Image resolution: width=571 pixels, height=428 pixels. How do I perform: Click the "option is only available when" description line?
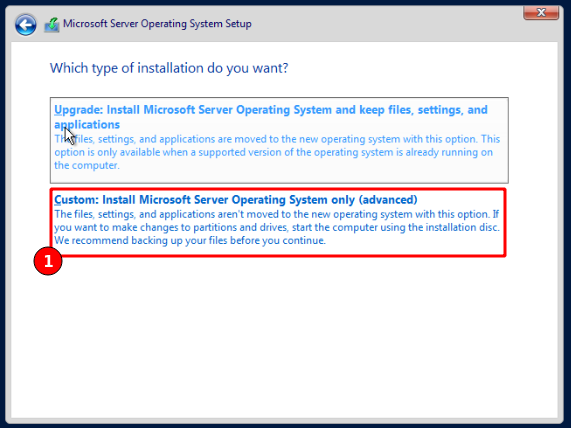(273, 152)
